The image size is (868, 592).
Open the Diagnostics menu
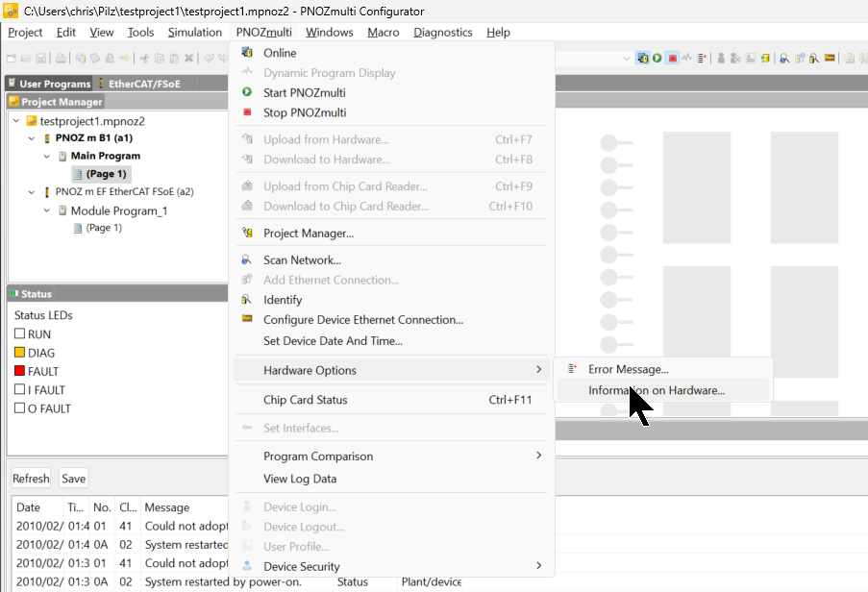coord(443,32)
